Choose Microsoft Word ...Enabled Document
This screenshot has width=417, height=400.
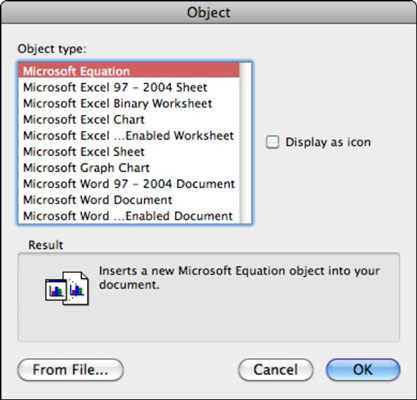coord(129,215)
